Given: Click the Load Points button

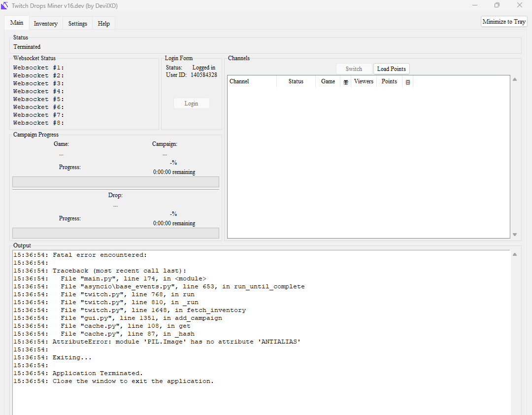Looking at the screenshot, I should 391,69.
